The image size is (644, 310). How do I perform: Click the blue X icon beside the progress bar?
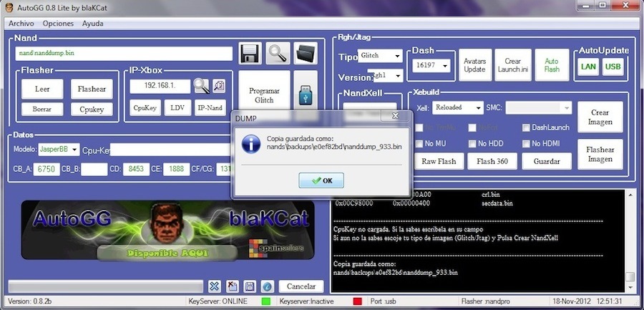(x=215, y=286)
